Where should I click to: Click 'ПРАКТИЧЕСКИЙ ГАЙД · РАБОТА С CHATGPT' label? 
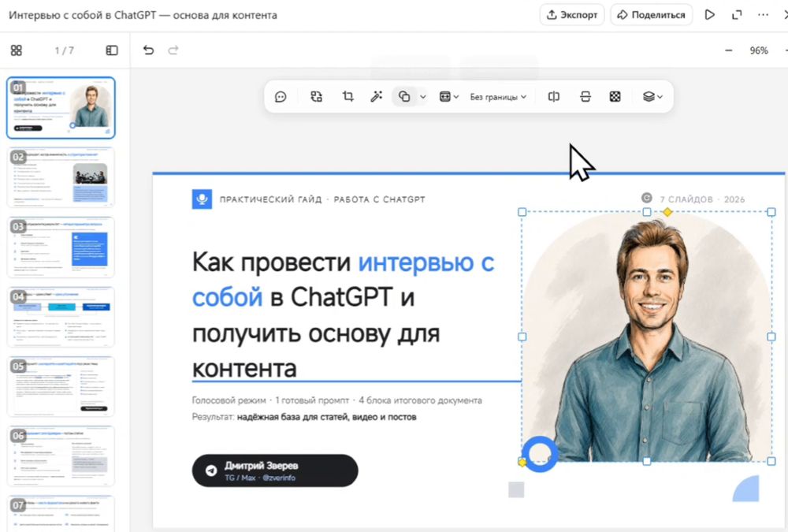pyautogui.click(x=322, y=199)
